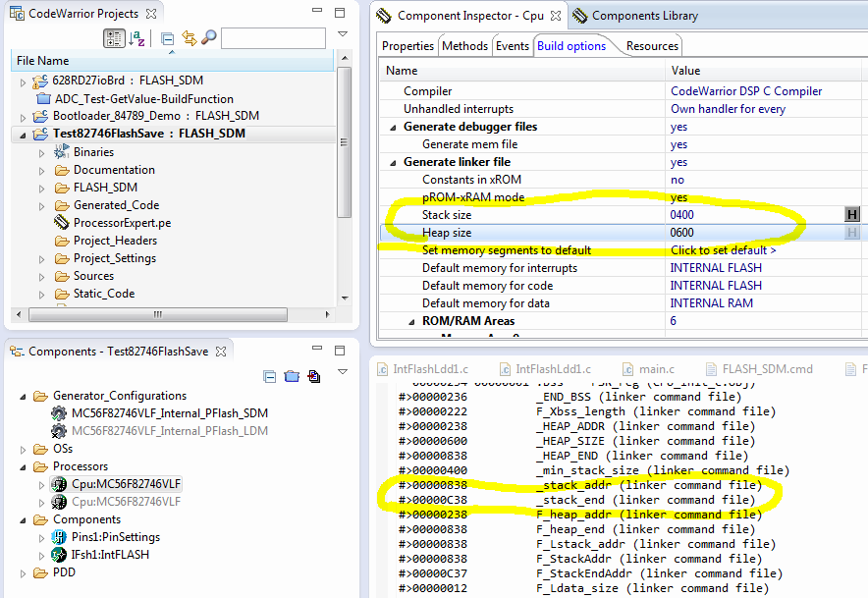Collapse ROM/RAM Areas group
Screen dimensions: 868x598
[x=411, y=322]
